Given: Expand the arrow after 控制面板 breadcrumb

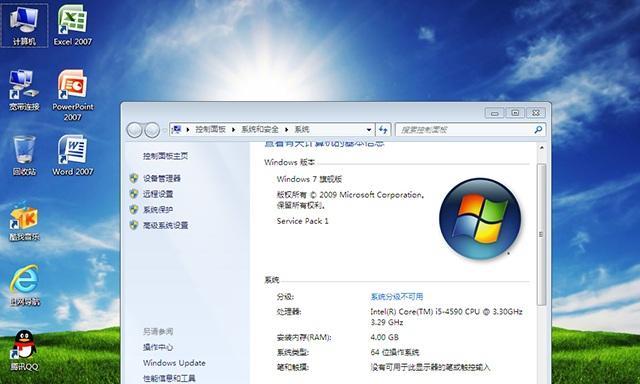Looking at the screenshot, I should [233, 130].
